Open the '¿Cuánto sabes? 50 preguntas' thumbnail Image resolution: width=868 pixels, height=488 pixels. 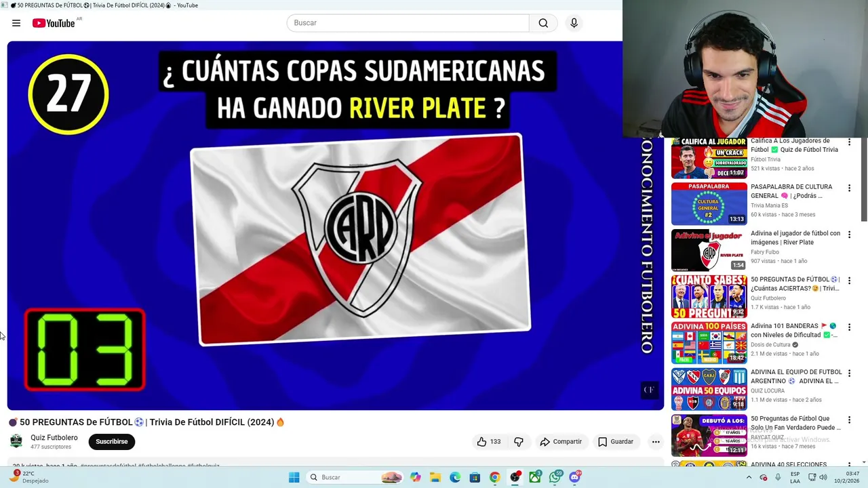tap(709, 296)
